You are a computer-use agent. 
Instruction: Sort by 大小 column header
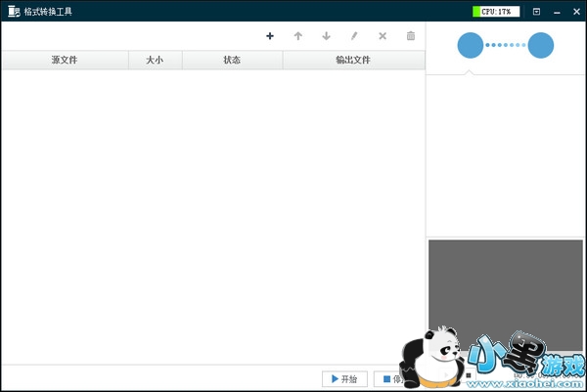[155, 61]
